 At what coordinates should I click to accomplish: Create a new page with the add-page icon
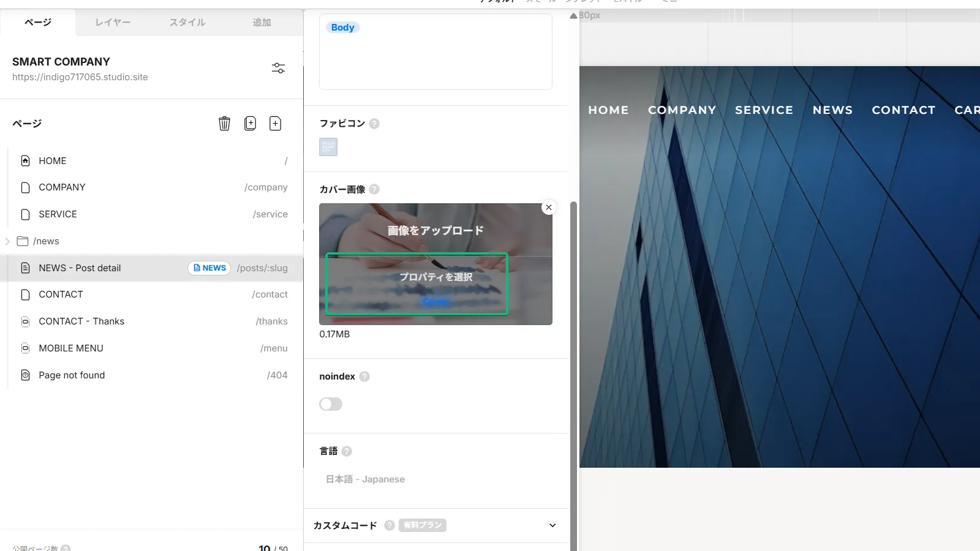tap(276, 123)
